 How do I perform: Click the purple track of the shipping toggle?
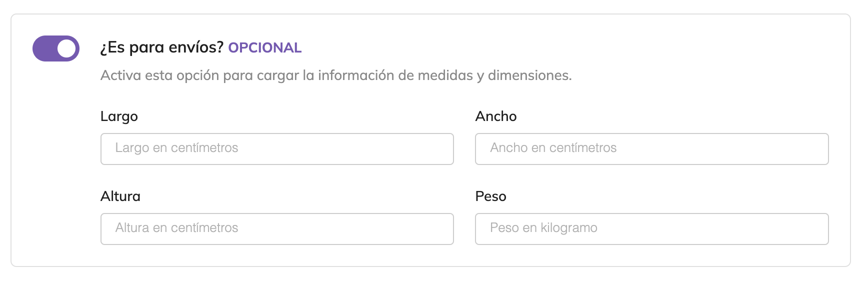[x=44, y=48]
